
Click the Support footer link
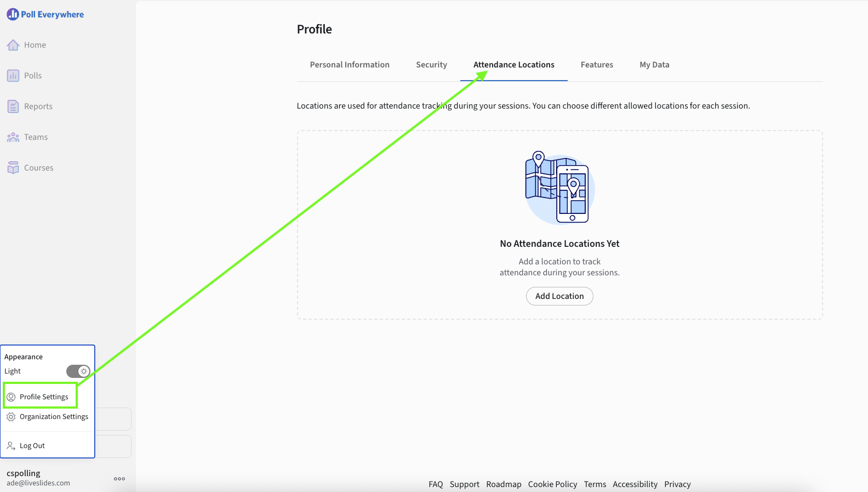pos(465,484)
